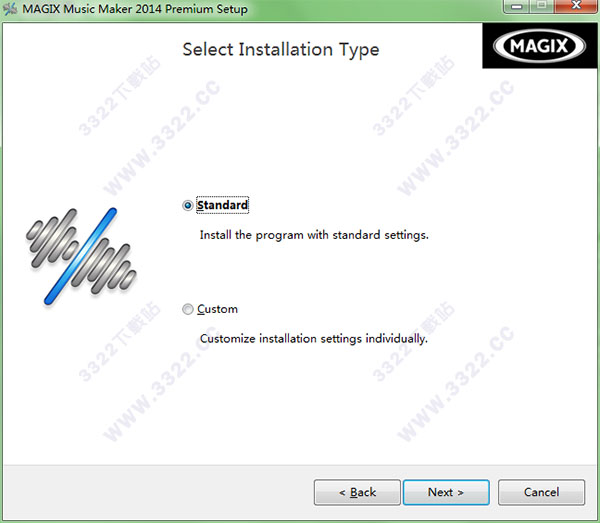Click the disabled maximize button in title bar
Viewport: 600px width, 523px height.
[542, 6]
